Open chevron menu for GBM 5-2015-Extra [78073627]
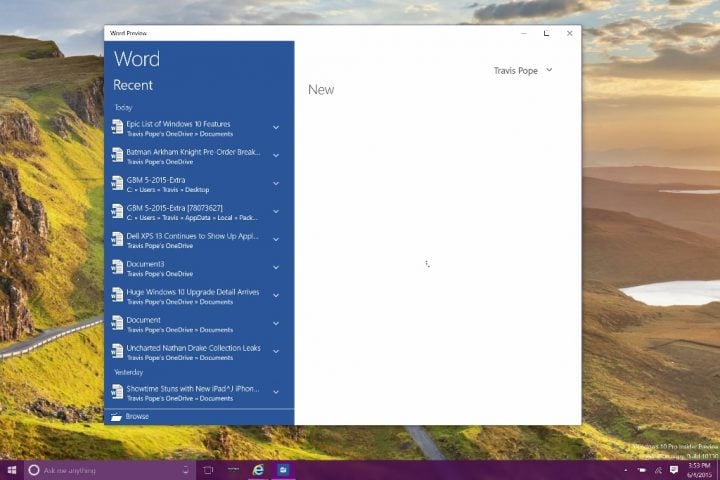 [276, 211]
